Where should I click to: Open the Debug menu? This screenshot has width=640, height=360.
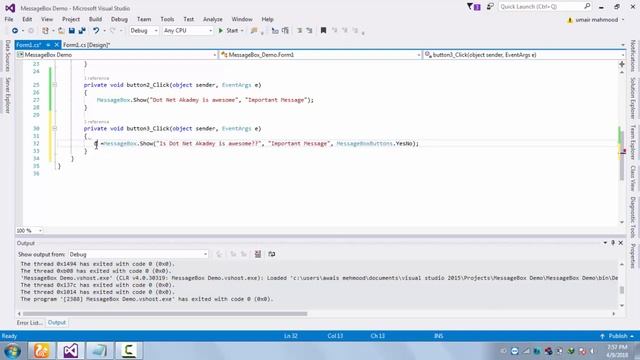119,19
